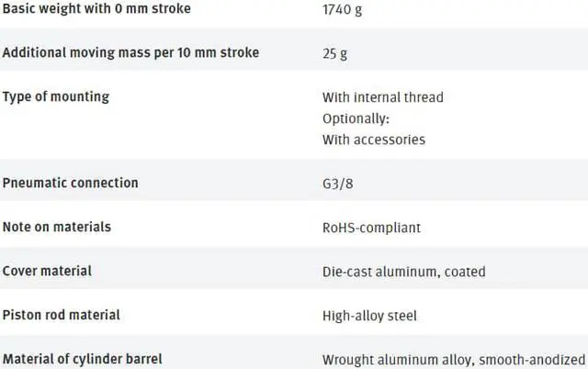Viewport: 588px width, 369px height.
Task: Click the 'Cover material' label
Action: point(47,271)
